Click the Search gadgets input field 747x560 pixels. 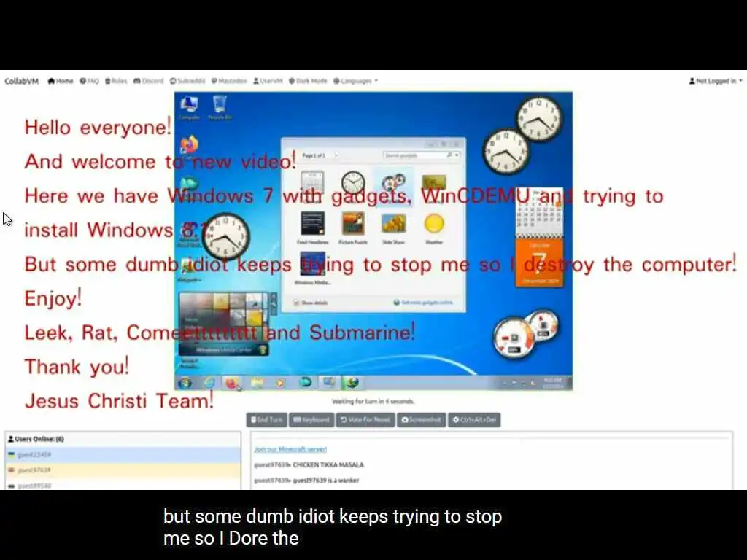coord(414,155)
